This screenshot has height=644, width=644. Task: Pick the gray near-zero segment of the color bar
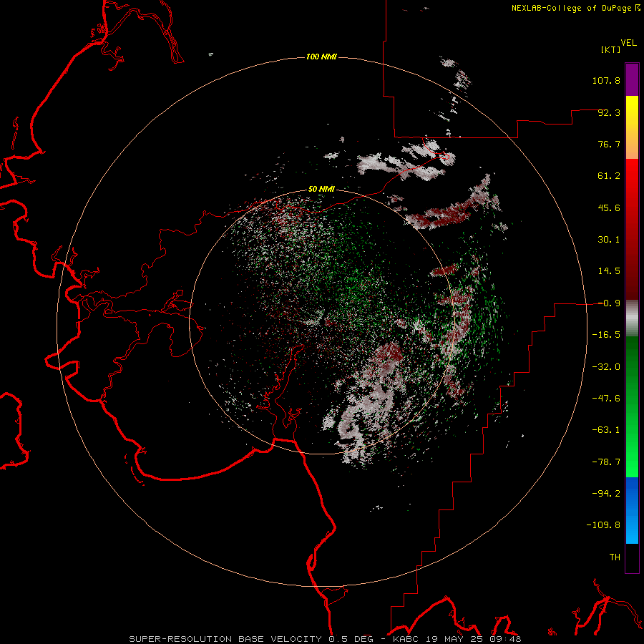[x=632, y=318]
